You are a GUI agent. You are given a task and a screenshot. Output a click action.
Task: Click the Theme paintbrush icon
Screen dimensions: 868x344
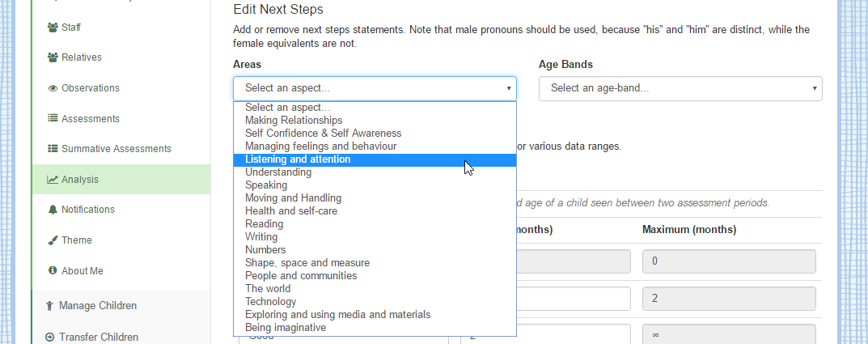pos(53,240)
